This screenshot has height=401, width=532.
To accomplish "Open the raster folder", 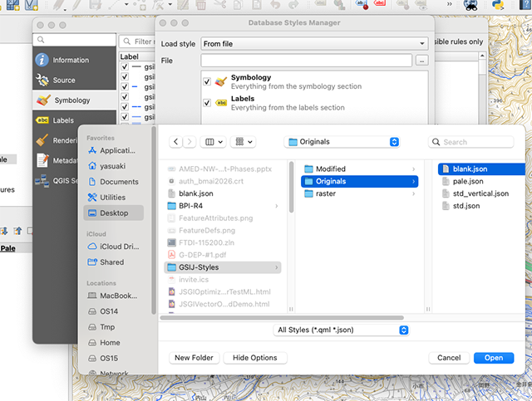I will (360, 193).
